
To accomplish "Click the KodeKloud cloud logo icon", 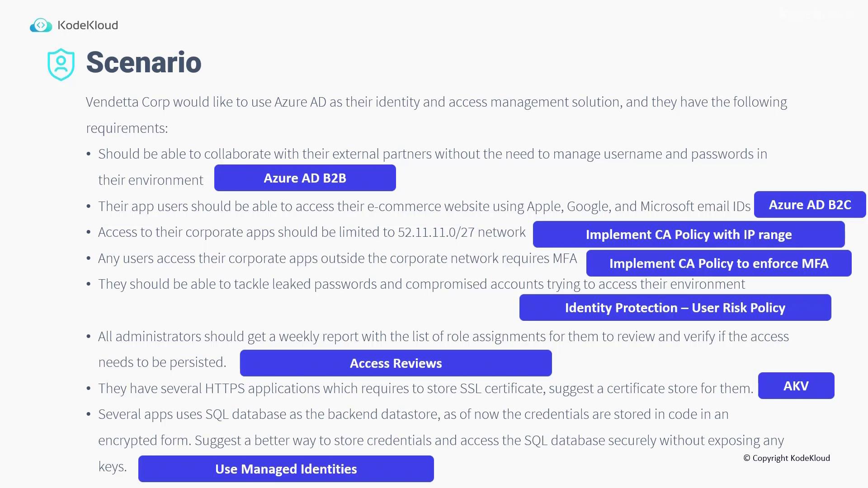I will pyautogui.click(x=41, y=25).
